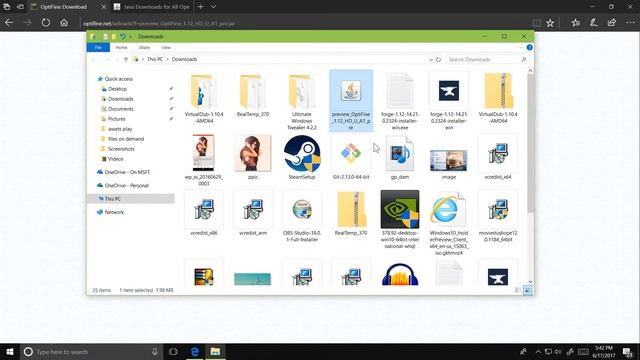Select the forge installer-win.exe file
The image size is (640, 360).
(400, 102)
